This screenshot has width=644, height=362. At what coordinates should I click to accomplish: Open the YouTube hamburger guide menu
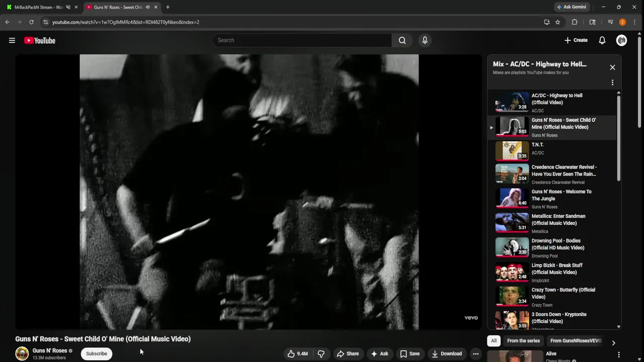pyautogui.click(x=12, y=40)
